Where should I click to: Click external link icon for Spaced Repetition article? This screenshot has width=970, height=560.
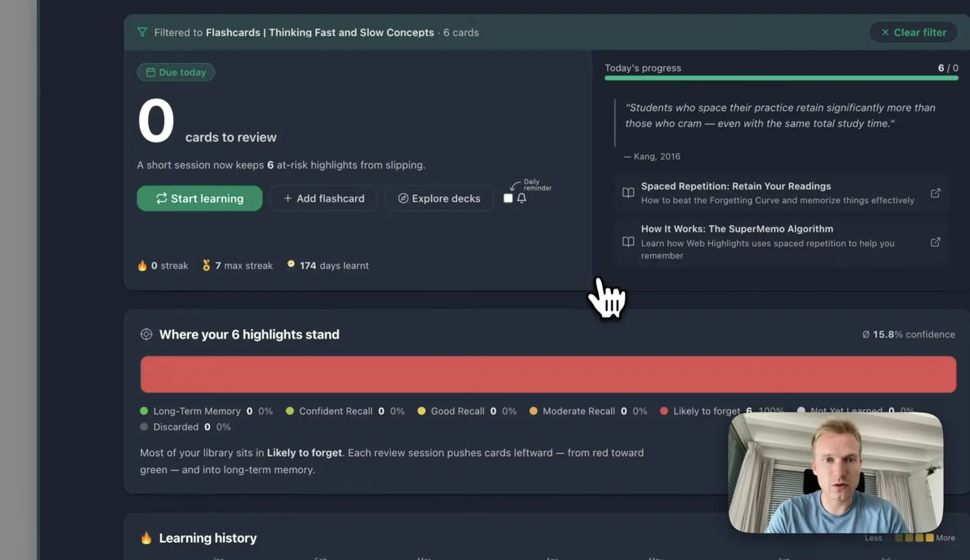coord(935,193)
